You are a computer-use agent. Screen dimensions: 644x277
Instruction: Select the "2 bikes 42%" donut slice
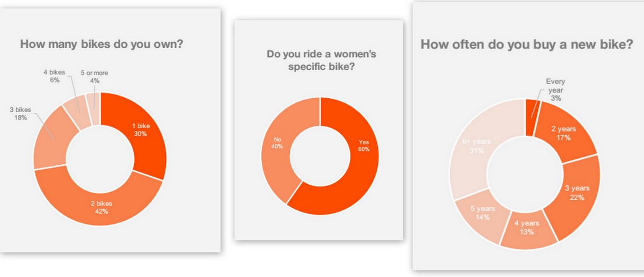101,207
